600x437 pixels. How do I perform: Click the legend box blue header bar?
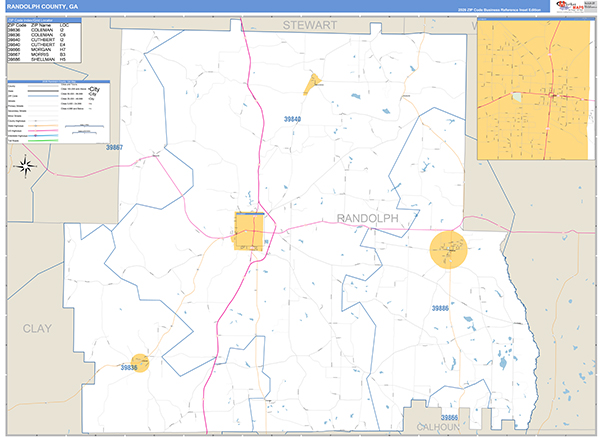[x=59, y=82]
